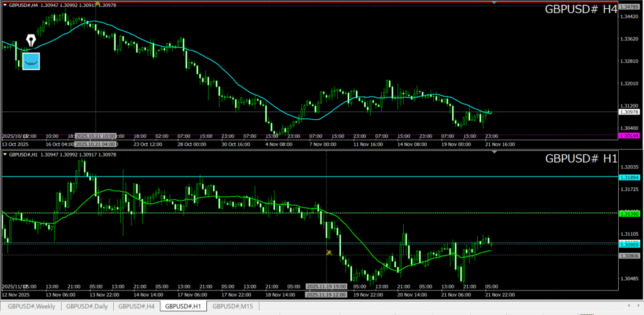Click the blue smile square icon
Screen dimensions: 644x315
point(31,61)
